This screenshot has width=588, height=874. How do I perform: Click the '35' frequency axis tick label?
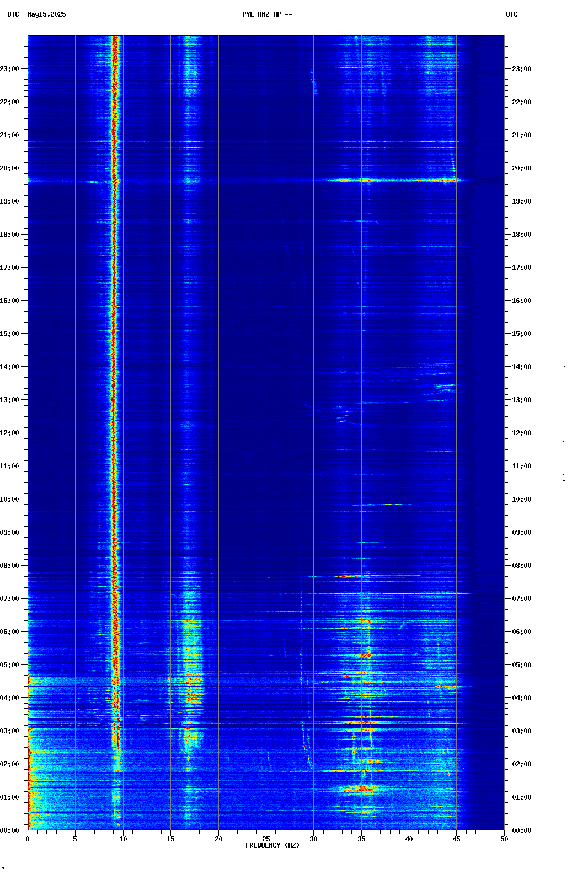[x=361, y=839]
